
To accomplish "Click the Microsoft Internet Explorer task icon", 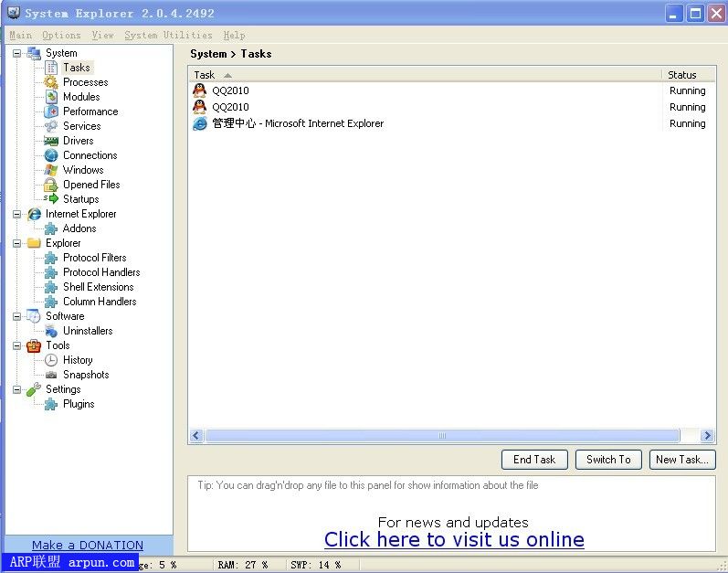I will tap(200, 123).
